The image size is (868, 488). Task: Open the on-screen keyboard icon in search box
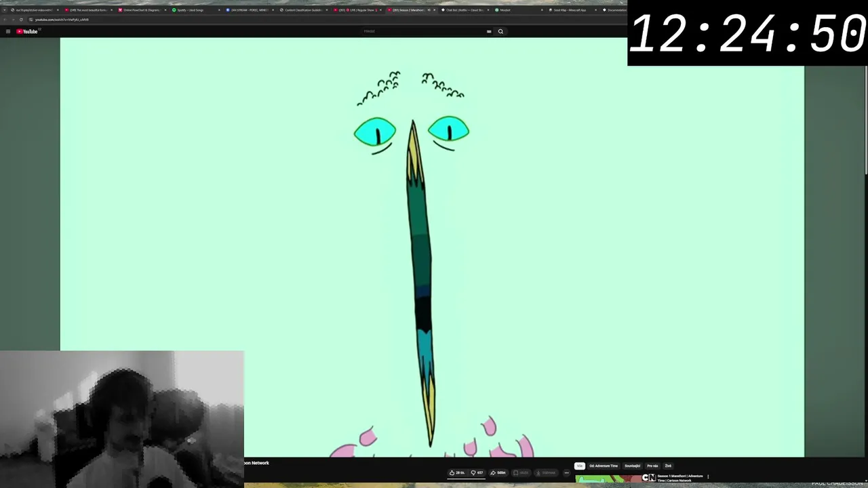click(489, 31)
